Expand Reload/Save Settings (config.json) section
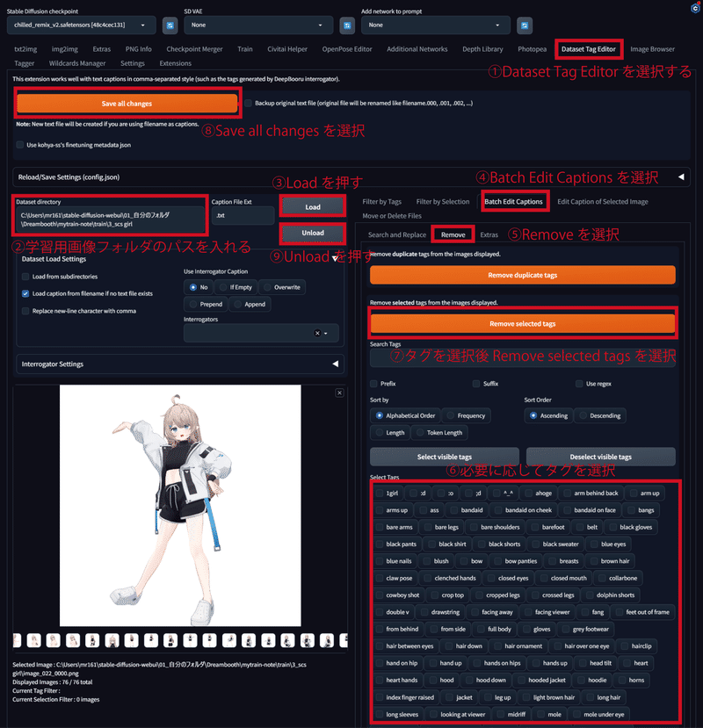 pyautogui.click(x=351, y=177)
